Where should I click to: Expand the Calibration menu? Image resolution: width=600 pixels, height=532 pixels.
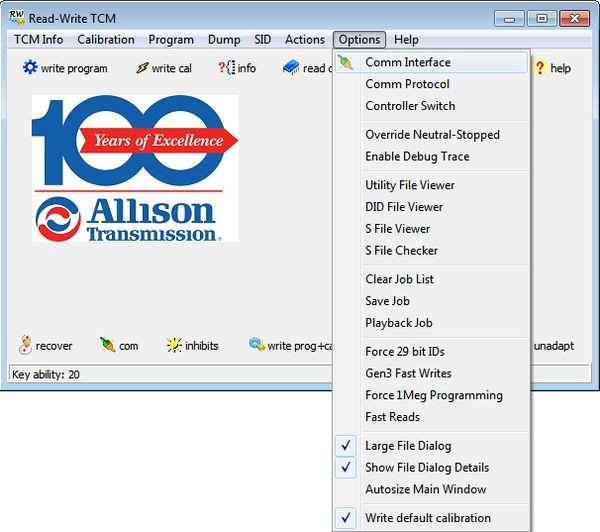pyautogui.click(x=106, y=40)
